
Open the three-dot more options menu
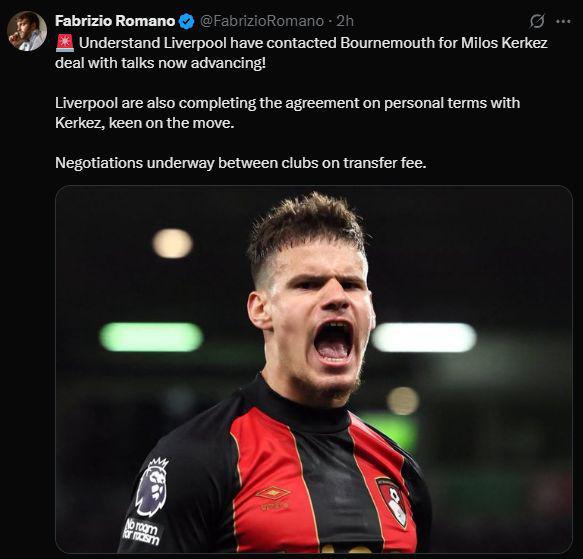point(563,22)
